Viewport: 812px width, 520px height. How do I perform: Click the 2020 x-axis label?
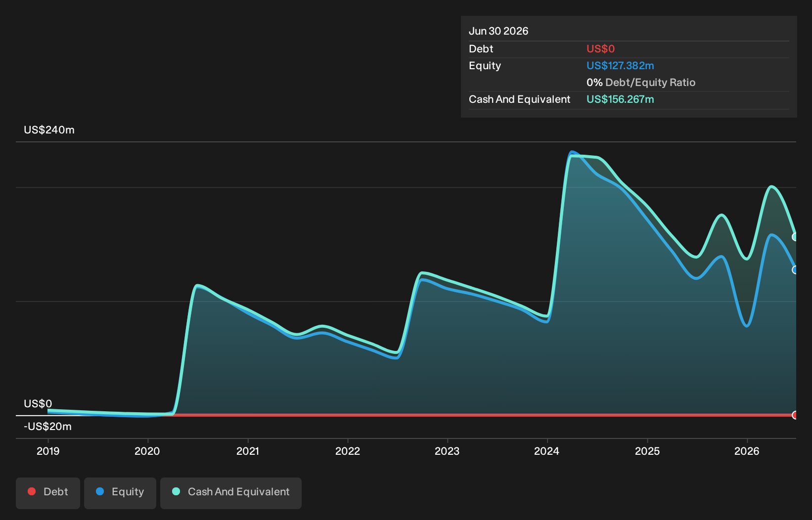pyautogui.click(x=147, y=451)
